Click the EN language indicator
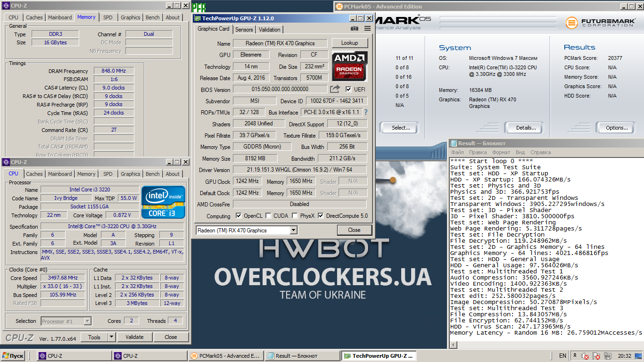The image size is (644, 362). tap(563, 356)
